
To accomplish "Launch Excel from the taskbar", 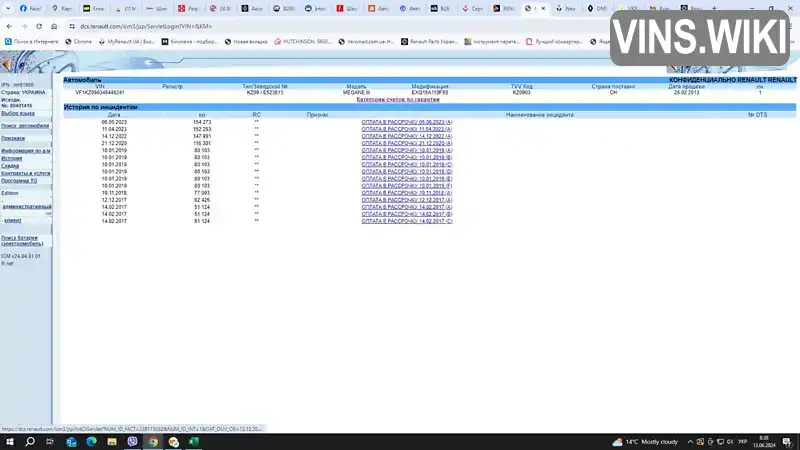I will (x=194, y=442).
